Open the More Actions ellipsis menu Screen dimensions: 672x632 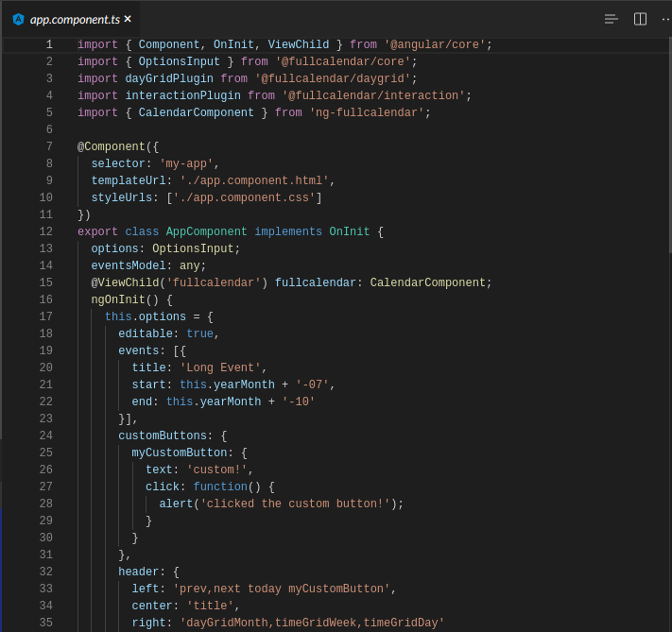click(x=665, y=19)
